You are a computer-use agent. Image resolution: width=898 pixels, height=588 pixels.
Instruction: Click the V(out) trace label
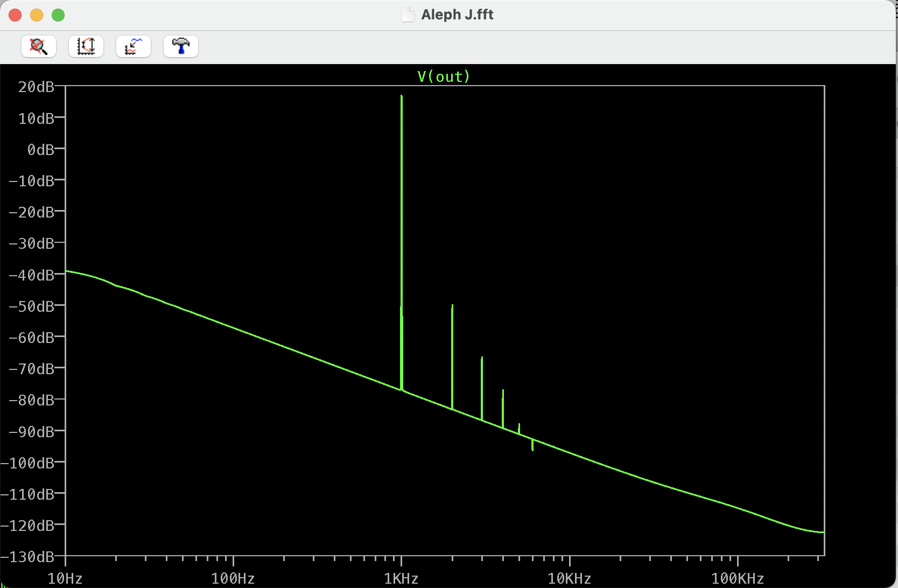pyautogui.click(x=444, y=76)
